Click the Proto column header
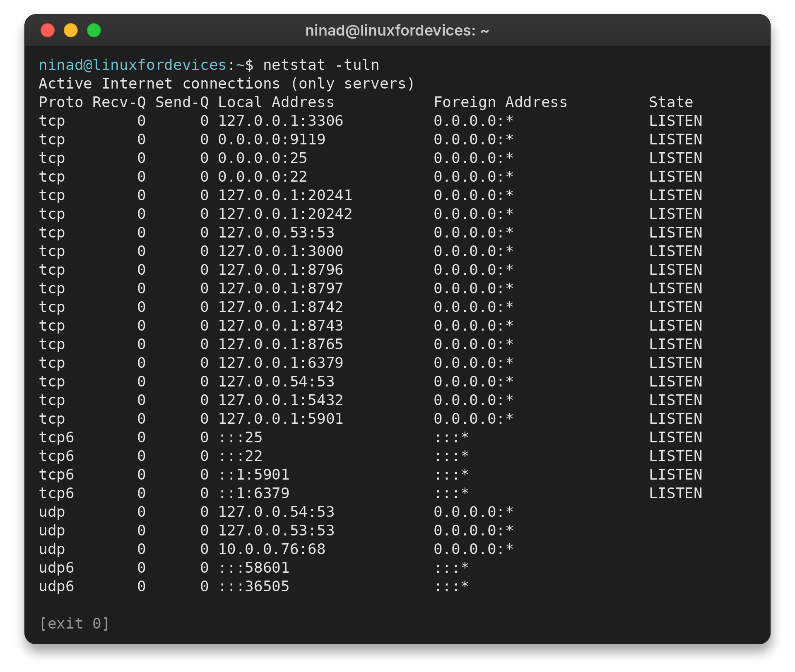The width and height of the screenshot is (795, 672). point(61,102)
